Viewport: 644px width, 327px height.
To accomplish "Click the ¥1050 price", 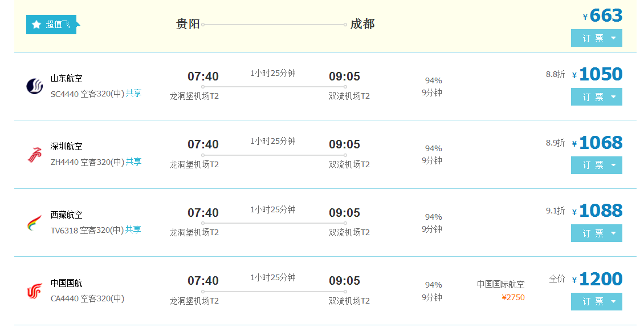I will click(597, 74).
